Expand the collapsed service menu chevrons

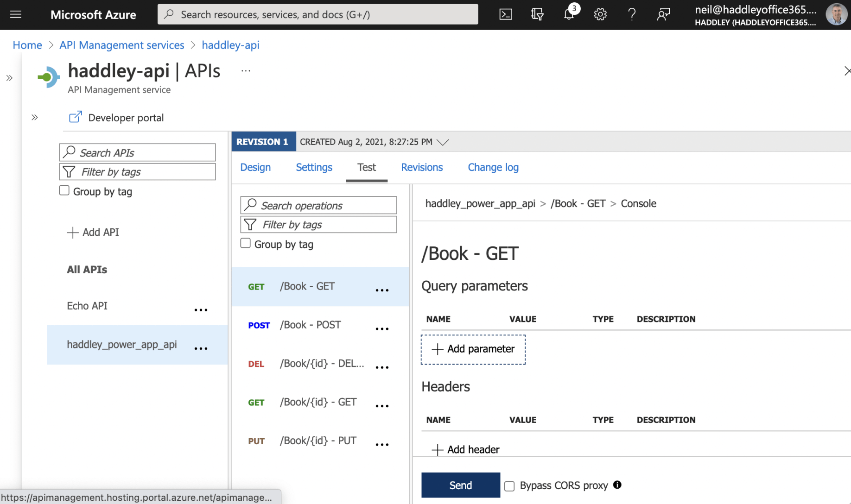(35, 117)
